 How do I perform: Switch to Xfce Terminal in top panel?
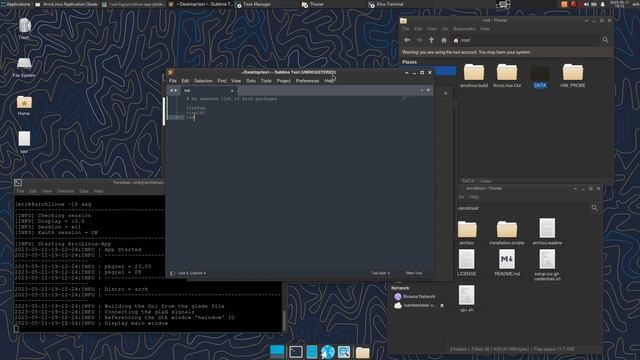click(x=386, y=4)
